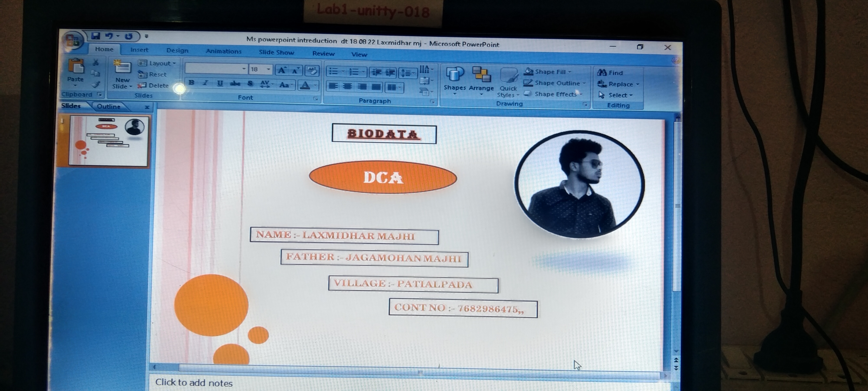Click the Clear All Formatting icon

[312, 71]
